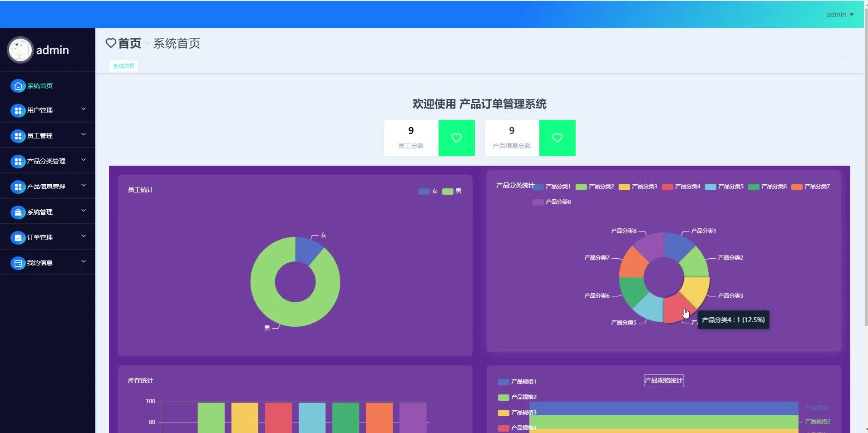Toggle the 女 legend in 员工统计 chart
Viewport: 868px width, 433px height.
tap(428, 191)
